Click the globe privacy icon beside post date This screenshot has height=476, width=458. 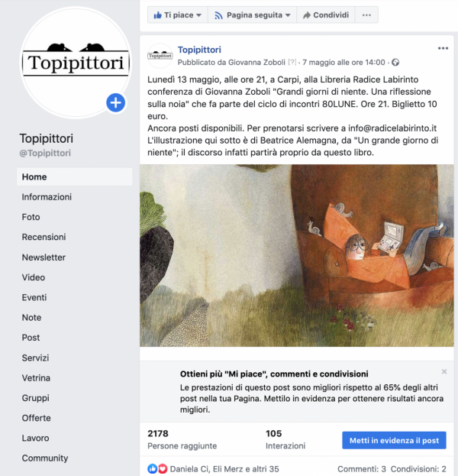tap(395, 63)
